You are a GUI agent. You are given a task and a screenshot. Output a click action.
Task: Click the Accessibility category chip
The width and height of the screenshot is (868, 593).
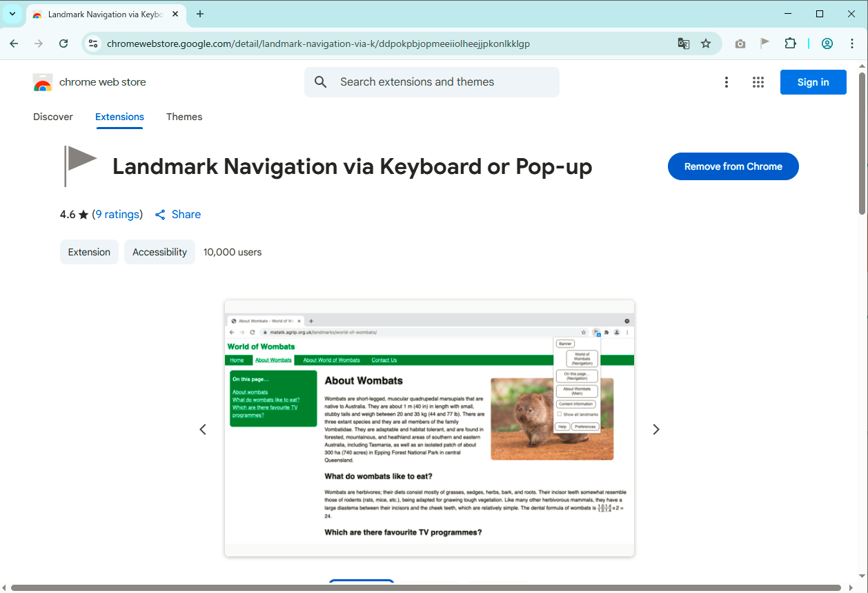click(x=159, y=252)
